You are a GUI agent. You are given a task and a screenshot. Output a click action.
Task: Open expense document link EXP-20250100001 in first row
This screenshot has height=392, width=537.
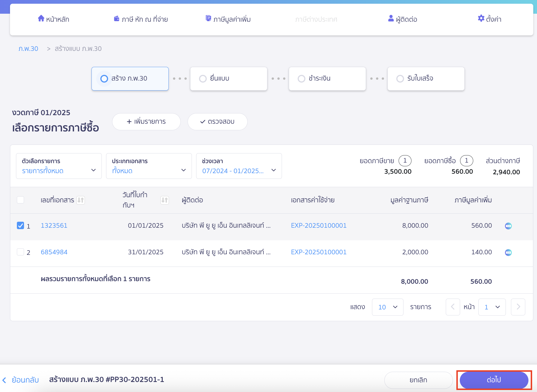click(x=319, y=226)
